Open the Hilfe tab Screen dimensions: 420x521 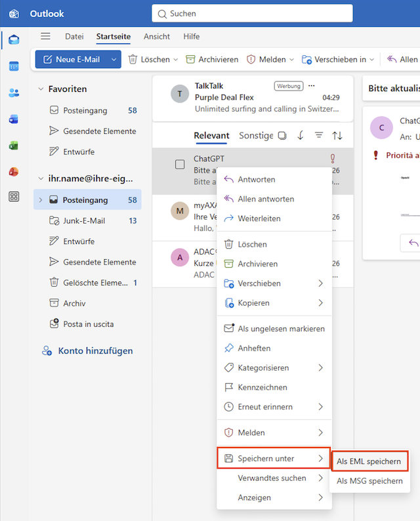192,37
